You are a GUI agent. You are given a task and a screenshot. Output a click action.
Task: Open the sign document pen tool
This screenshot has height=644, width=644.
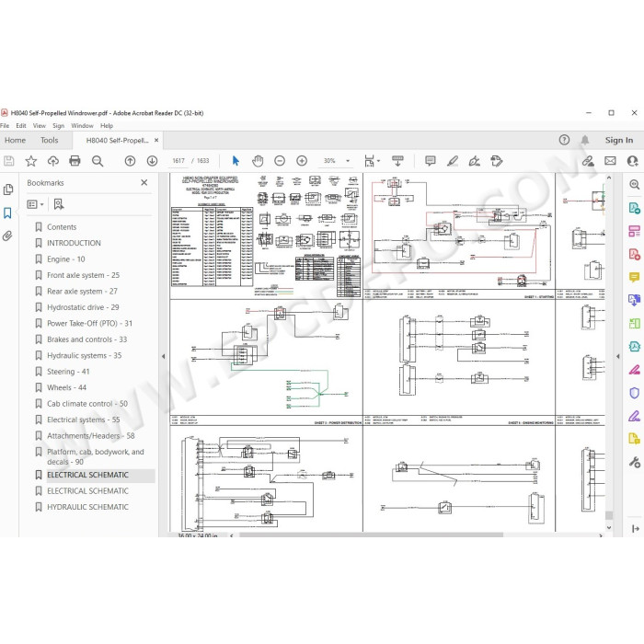tap(475, 161)
